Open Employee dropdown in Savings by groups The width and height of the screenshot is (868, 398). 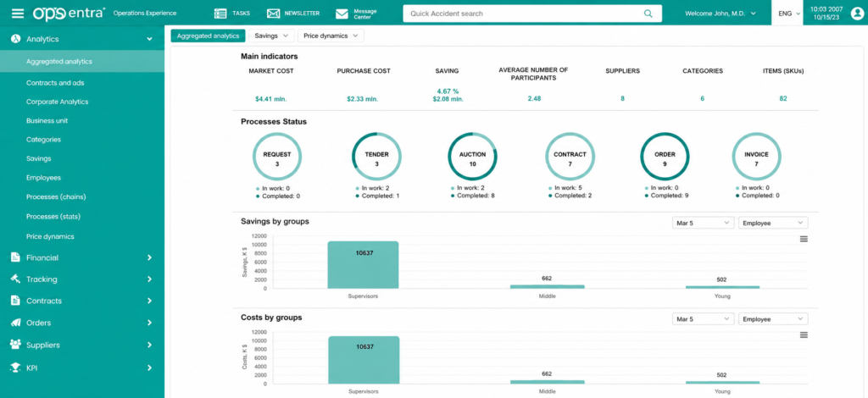tap(773, 223)
